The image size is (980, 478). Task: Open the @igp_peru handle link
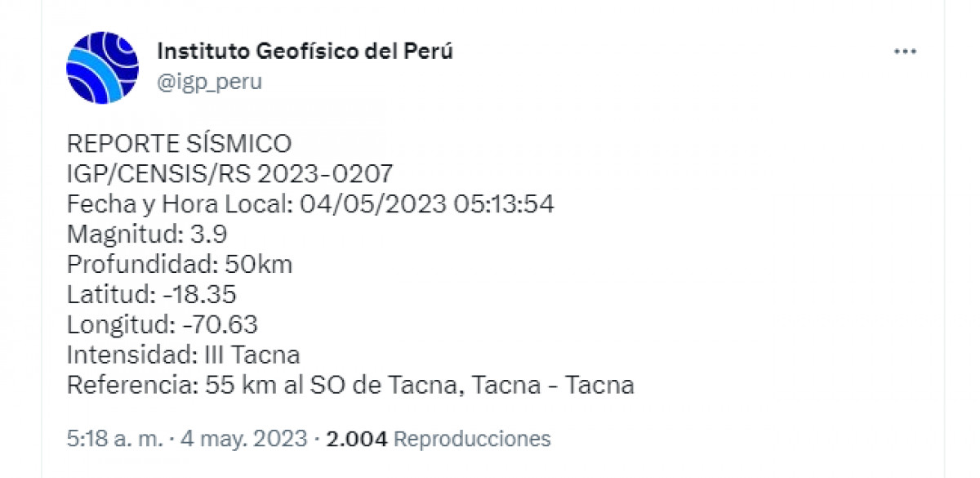(x=209, y=82)
